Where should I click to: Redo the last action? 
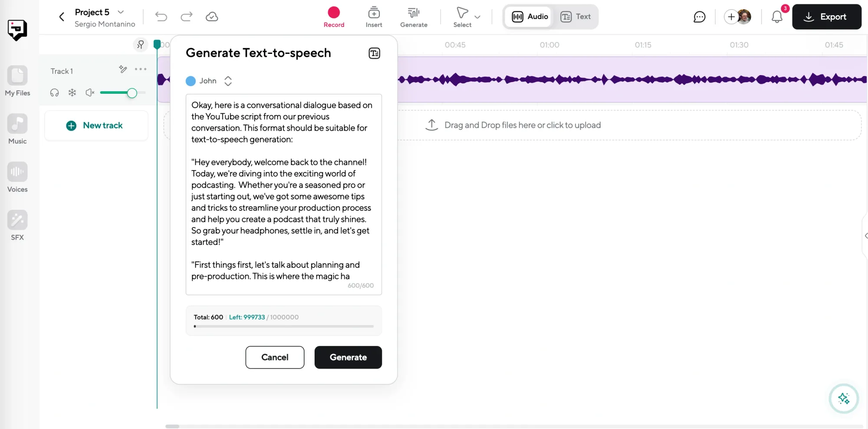pos(187,17)
